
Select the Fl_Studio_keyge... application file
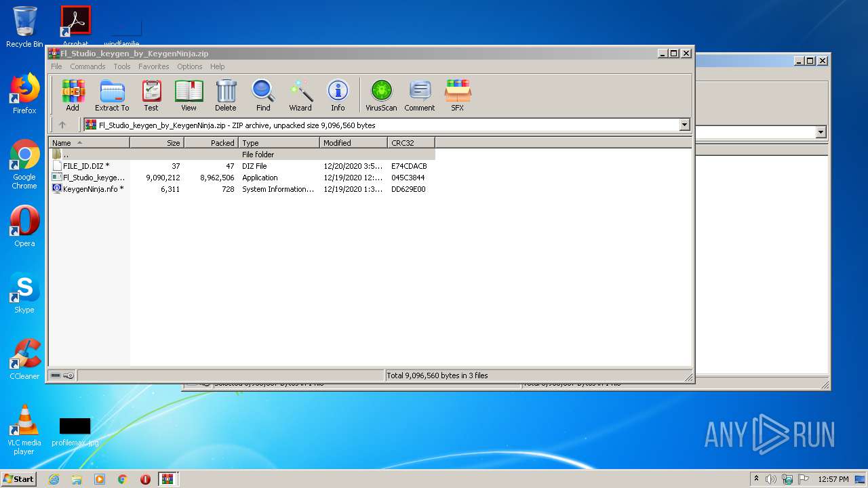[x=89, y=178]
